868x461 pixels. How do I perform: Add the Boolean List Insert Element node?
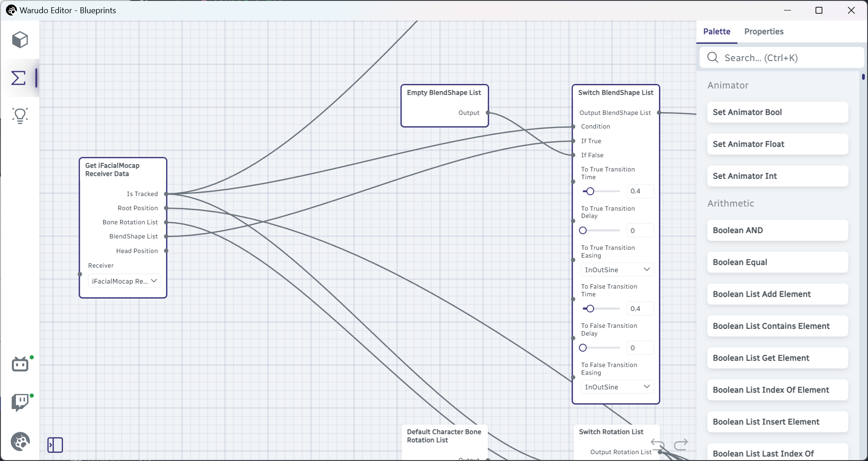click(x=777, y=422)
